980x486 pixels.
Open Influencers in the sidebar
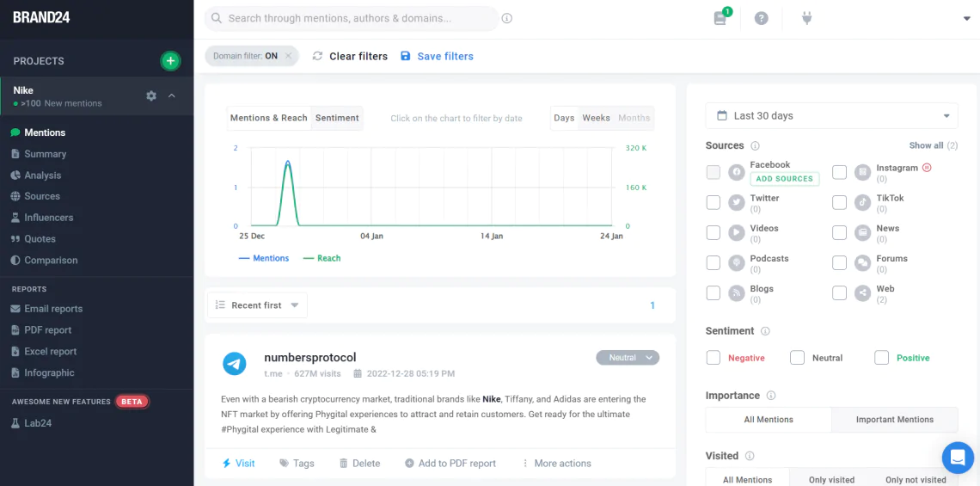(48, 218)
